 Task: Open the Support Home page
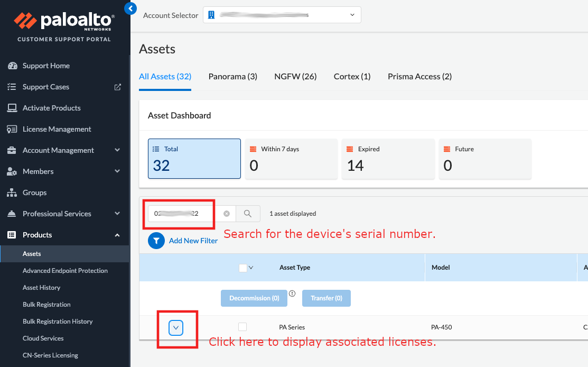pos(46,65)
